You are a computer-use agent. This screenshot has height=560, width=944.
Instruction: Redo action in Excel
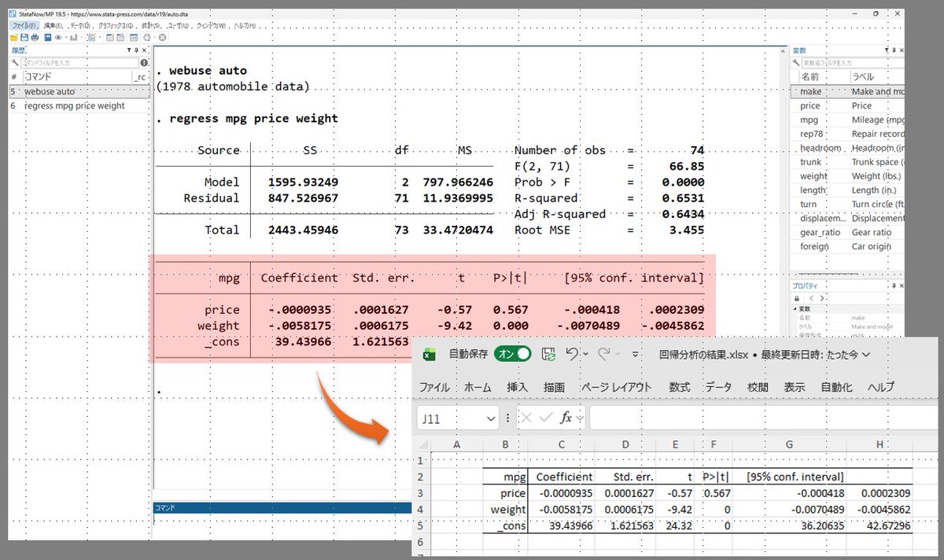604,355
